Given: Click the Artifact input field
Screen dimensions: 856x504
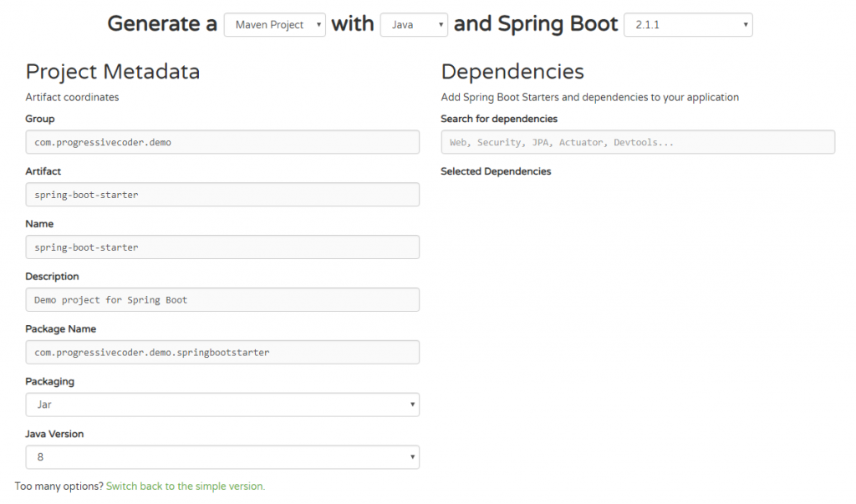Looking at the screenshot, I should (222, 195).
